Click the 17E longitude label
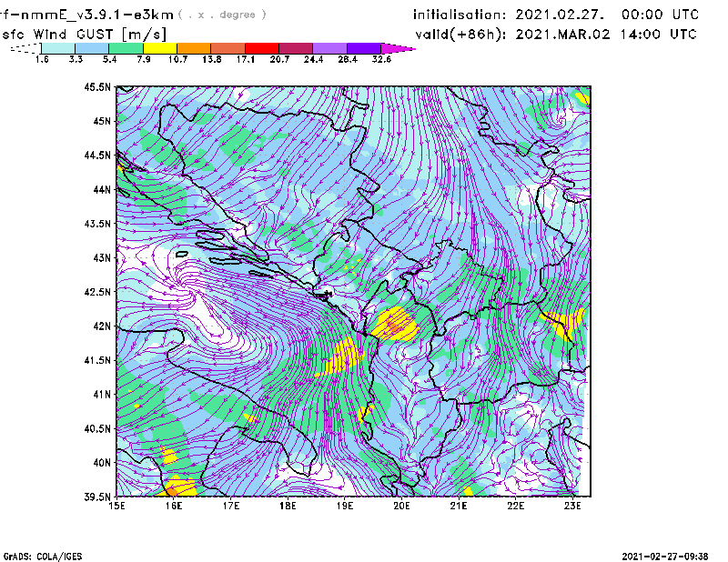The height and width of the screenshot is (562, 728). coord(231,506)
